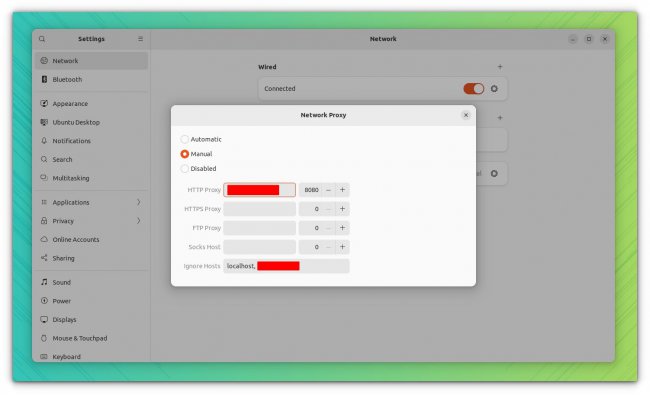Open Notifications settings
Viewport: 650px width, 395px height.
91,141
